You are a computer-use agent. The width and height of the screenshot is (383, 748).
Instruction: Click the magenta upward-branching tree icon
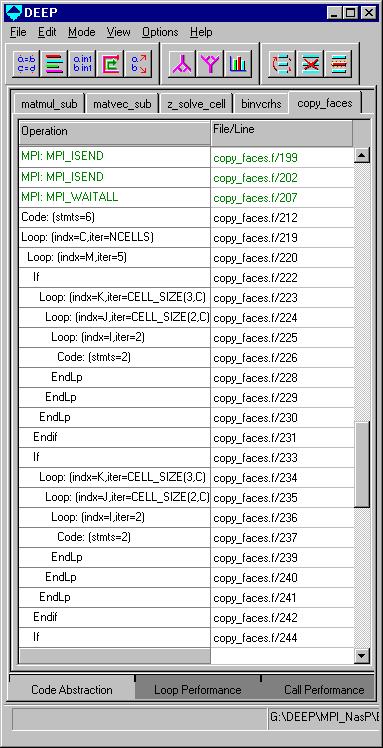(x=182, y=63)
